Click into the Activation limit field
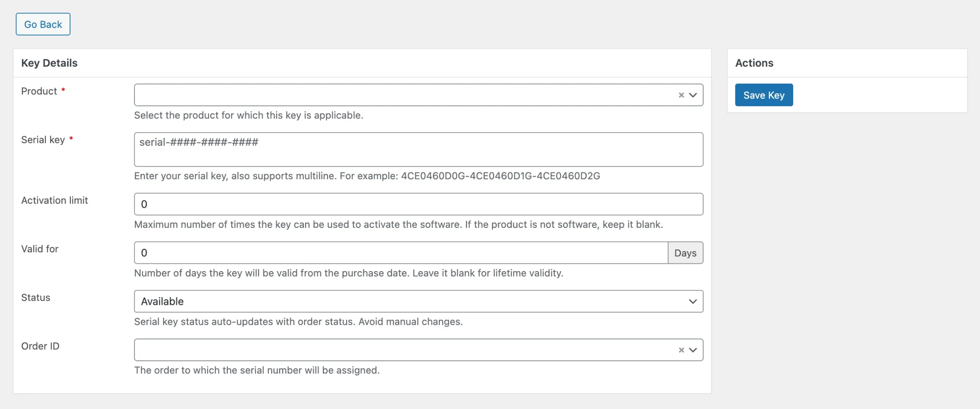 point(418,204)
